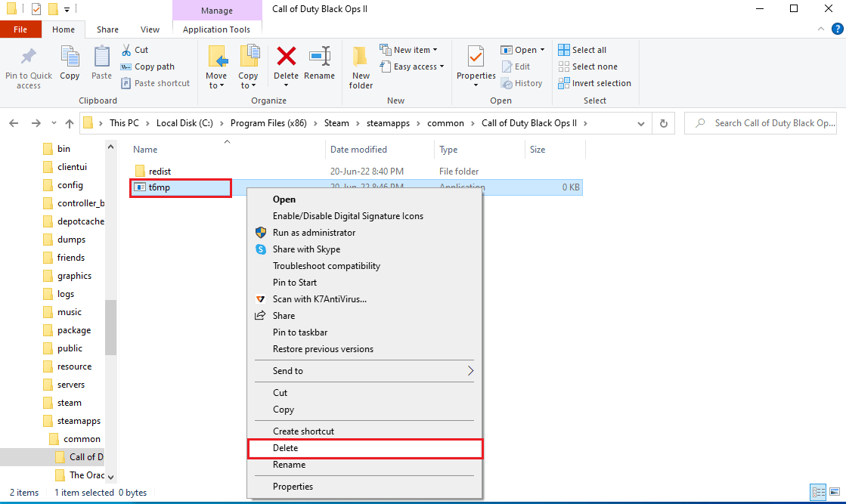This screenshot has height=504, width=846.
Task: Collapse the ribbon with the chevron
Action: point(820,29)
